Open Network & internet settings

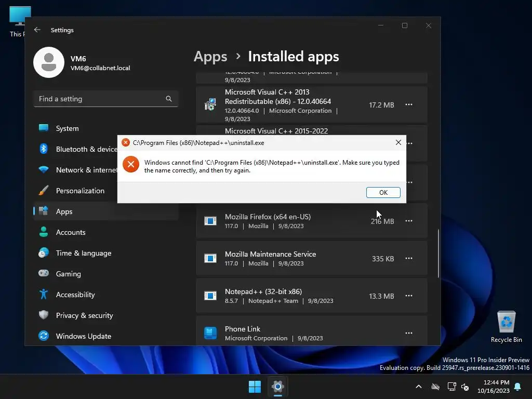click(x=75, y=170)
